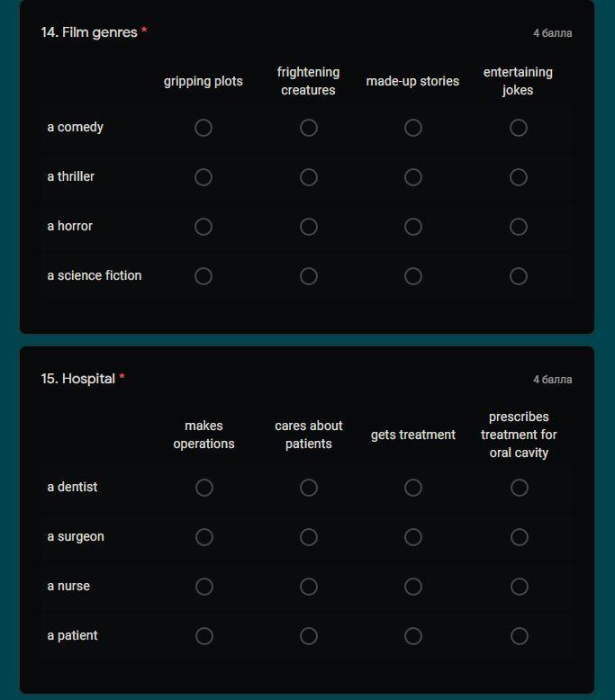Select made-up stories for a science fiction
The width and height of the screenshot is (615, 700).
[x=413, y=276]
